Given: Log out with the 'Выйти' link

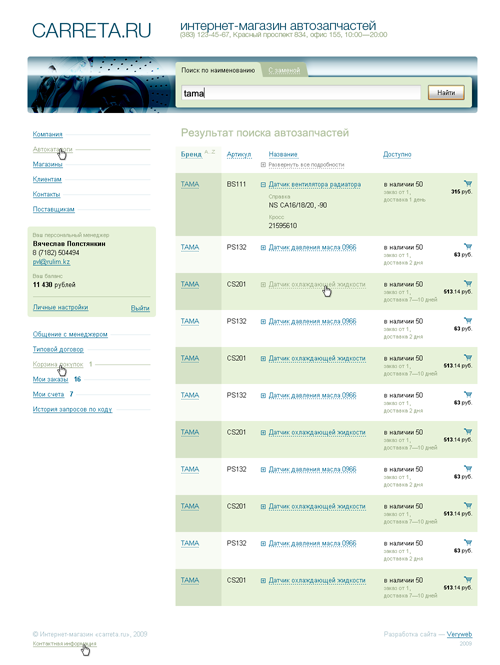Looking at the screenshot, I should click(x=140, y=308).
